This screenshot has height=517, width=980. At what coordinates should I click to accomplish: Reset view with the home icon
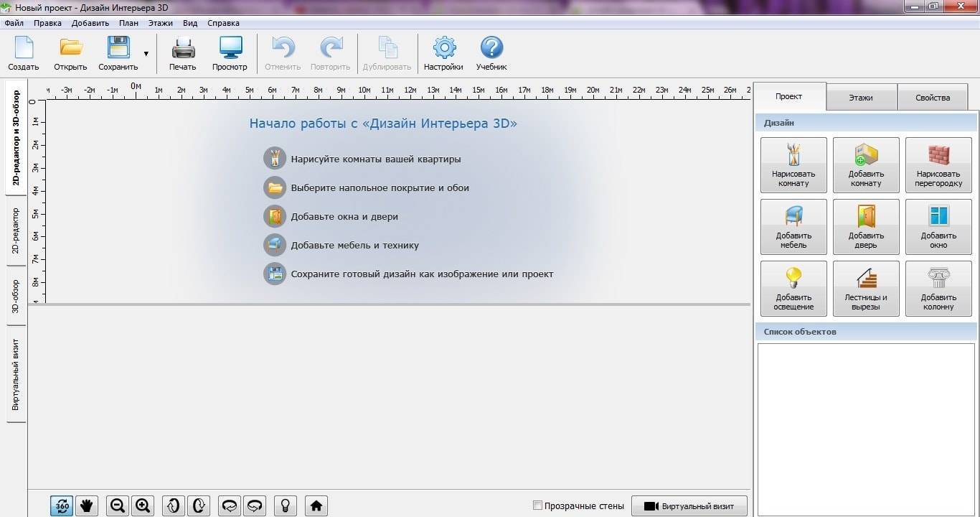(316, 506)
